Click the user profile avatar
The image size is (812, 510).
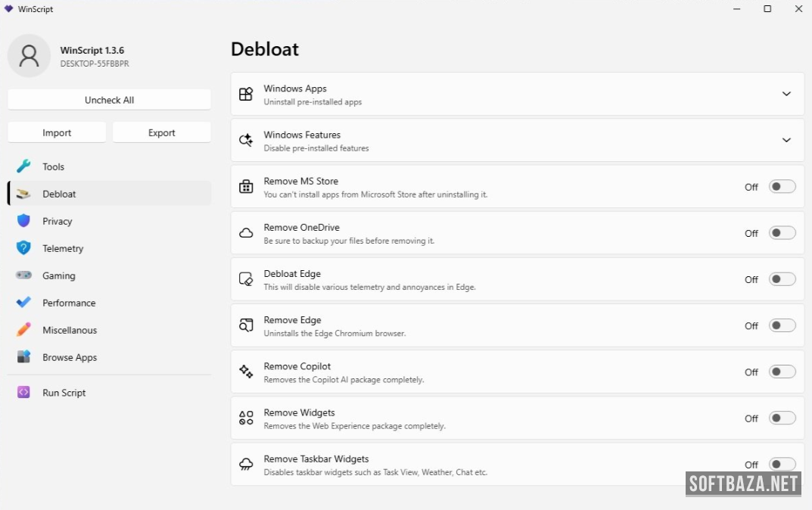pyautogui.click(x=30, y=56)
